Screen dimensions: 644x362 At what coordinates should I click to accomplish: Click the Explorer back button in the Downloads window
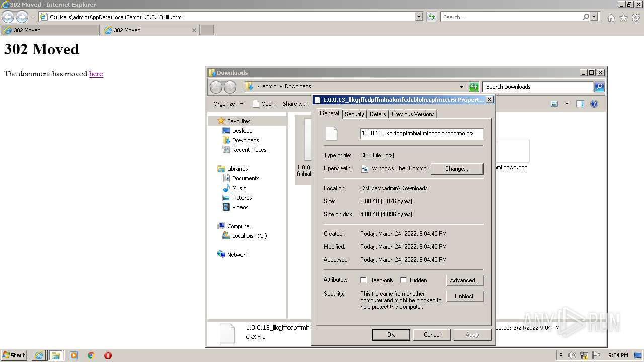216,87
